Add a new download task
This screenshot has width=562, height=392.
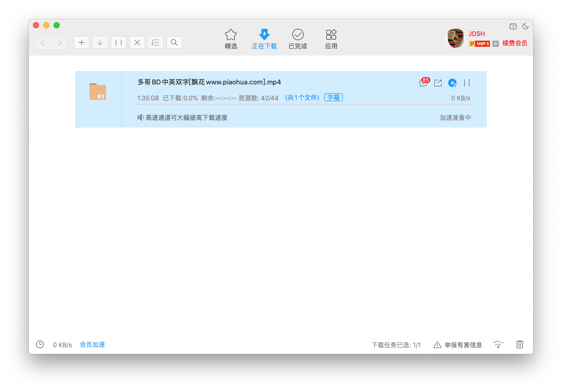81,42
